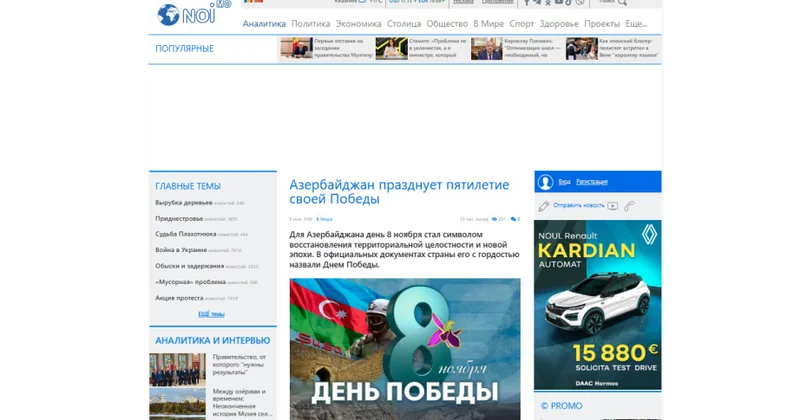Click the Вход login link
The width and height of the screenshot is (800, 420).
click(564, 182)
